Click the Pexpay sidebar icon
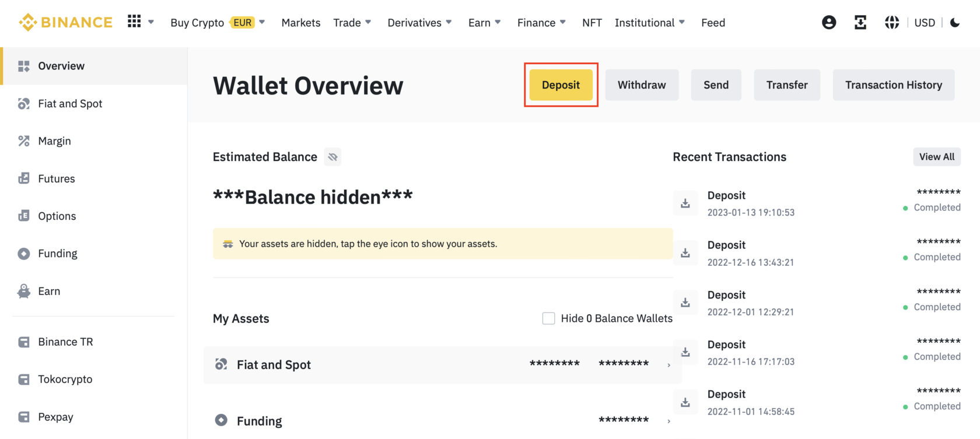980x439 pixels. point(24,417)
